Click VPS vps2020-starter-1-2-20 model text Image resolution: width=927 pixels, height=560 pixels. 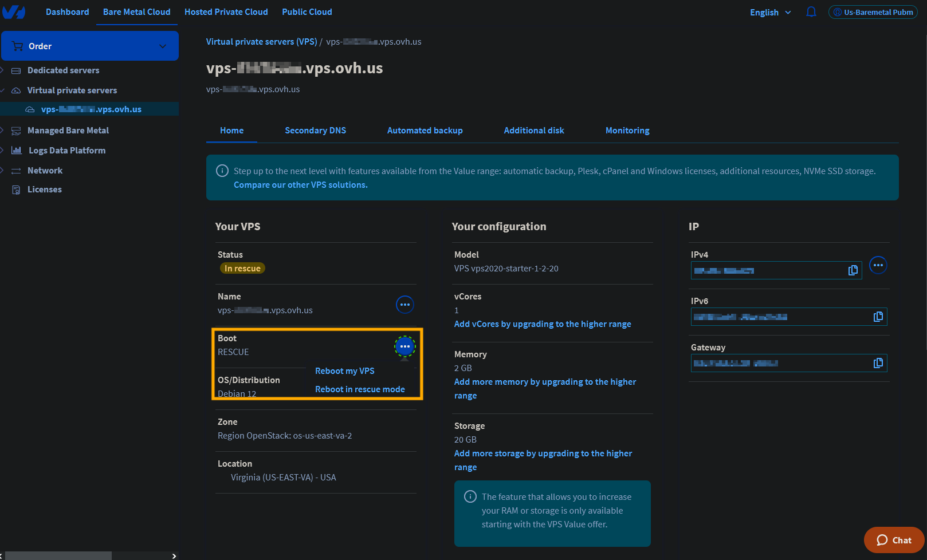(x=506, y=269)
